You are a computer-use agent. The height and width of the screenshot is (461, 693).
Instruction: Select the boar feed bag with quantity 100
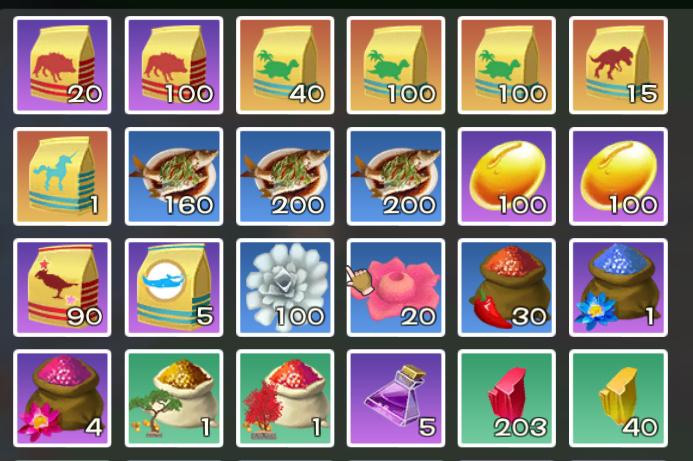point(174,65)
